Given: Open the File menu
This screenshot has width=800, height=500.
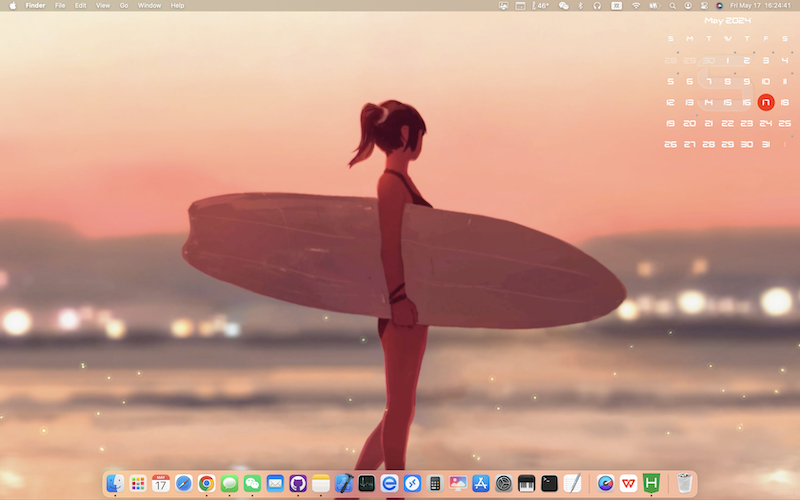Looking at the screenshot, I should coord(60,6).
